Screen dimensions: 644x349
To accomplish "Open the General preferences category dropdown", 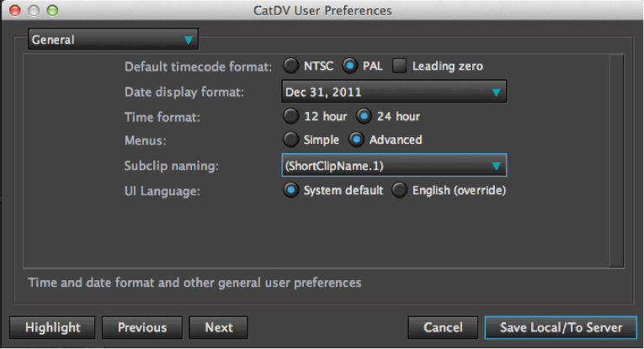I will tap(113, 40).
